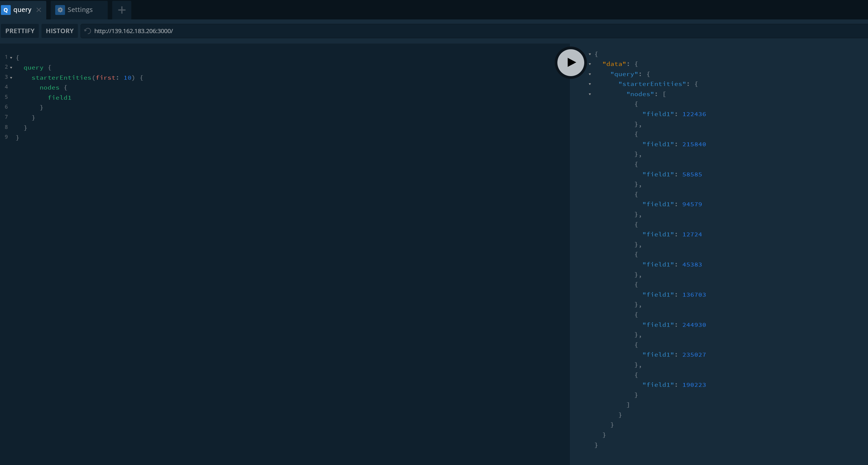Click nodes keyword in query editor
The width and height of the screenshot is (868, 465).
pos(50,88)
